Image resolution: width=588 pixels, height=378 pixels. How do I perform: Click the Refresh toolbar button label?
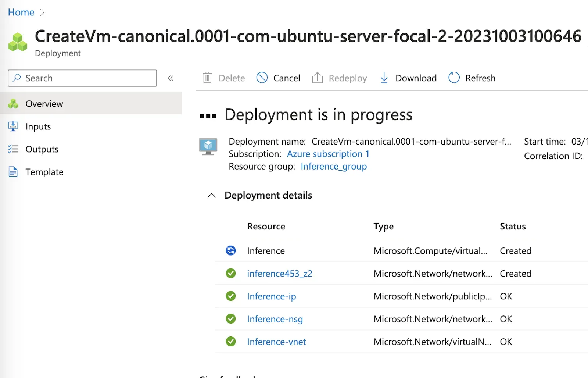coord(480,78)
